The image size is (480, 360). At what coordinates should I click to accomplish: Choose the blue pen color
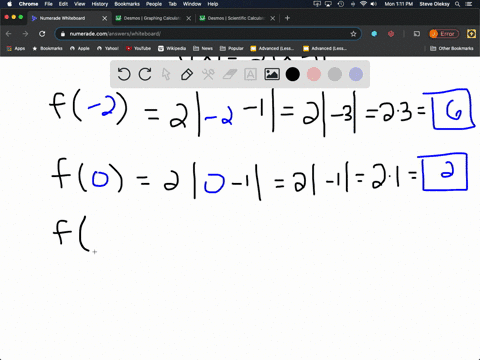coord(356,74)
